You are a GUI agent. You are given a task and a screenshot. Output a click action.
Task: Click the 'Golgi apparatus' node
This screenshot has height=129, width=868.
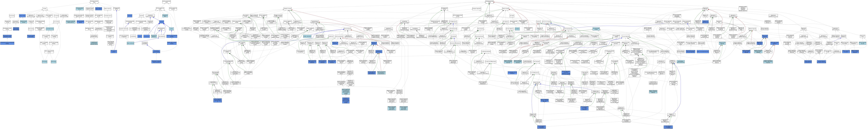point(162,36)
